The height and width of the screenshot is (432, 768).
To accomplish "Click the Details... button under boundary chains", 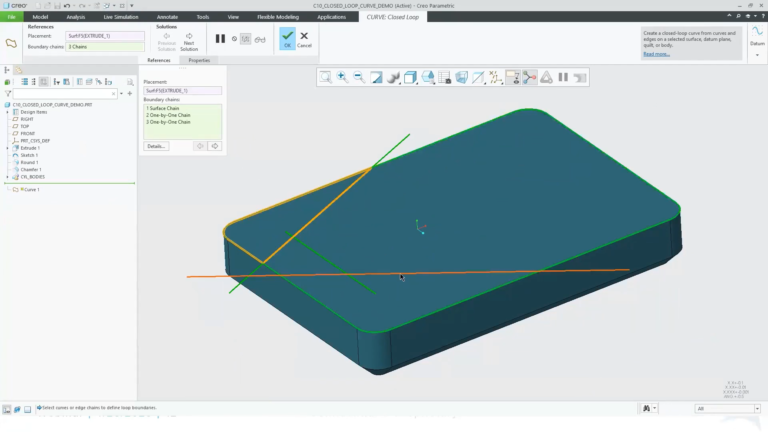I will pos(156,146).
